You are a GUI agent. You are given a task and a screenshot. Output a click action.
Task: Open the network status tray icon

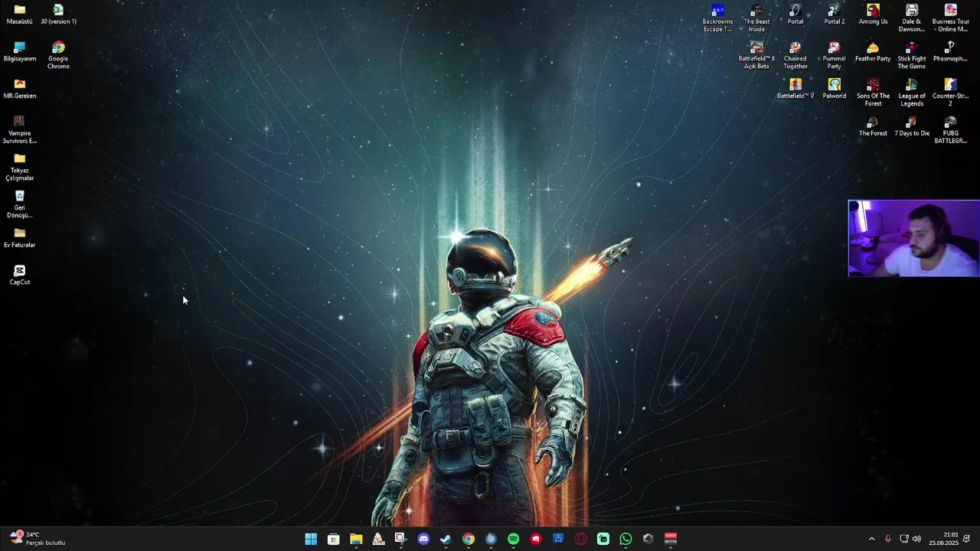pos(903,539)
